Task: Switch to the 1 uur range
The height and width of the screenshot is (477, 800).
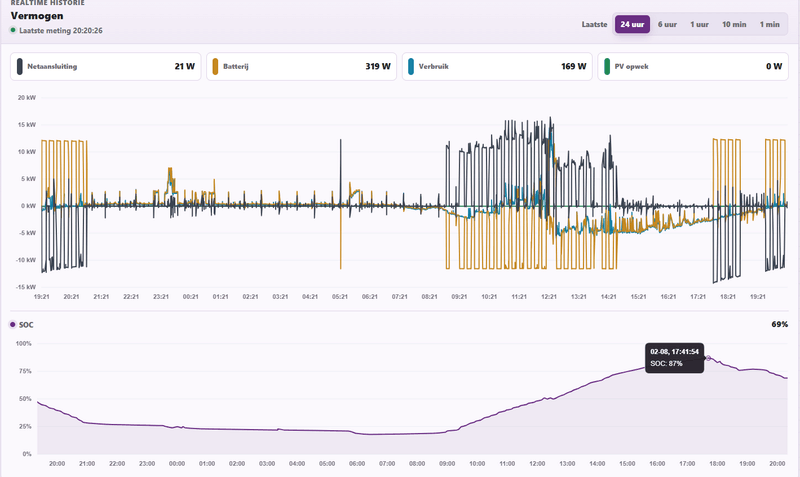Action: click(699, 24)
